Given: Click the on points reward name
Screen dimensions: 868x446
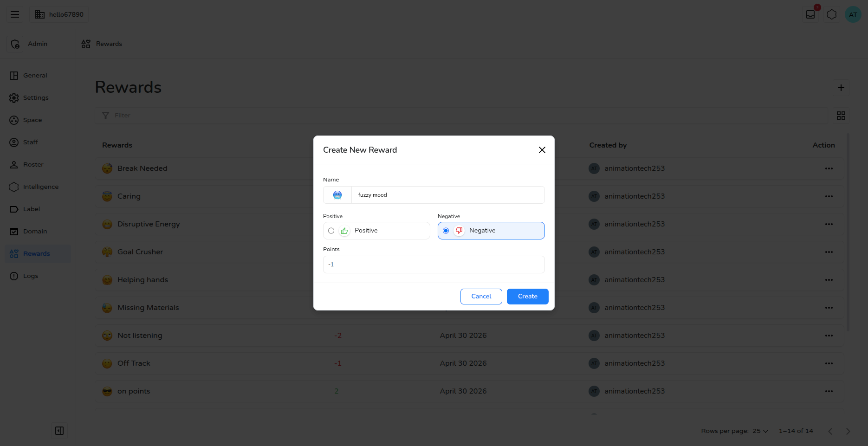Looking at the screenshot, I should (134, 391).
